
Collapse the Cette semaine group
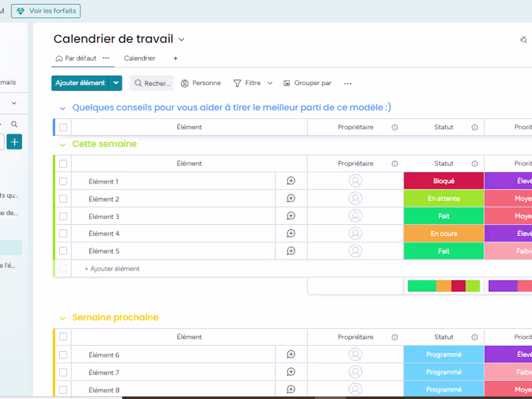pyautogui.click(x=63, y=144)
